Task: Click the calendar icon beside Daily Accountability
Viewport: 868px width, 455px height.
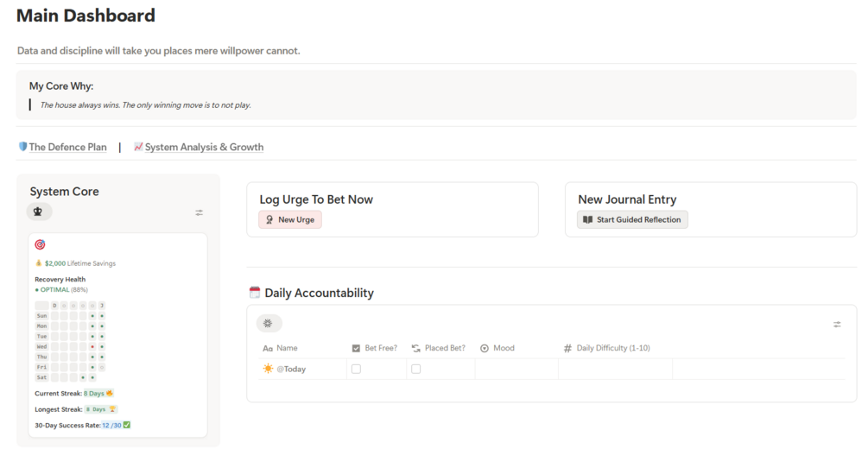Action: pyautogui.click(x=254, y=293)
